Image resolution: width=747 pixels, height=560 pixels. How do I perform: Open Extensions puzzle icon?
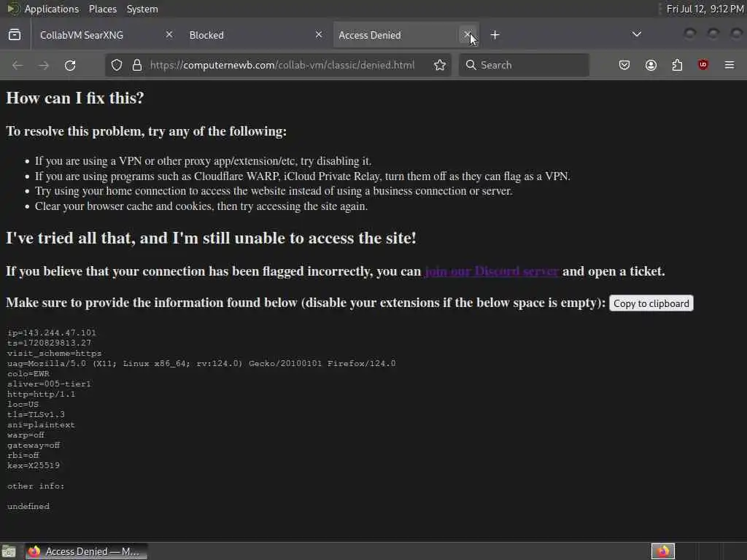pyautogui.click(x=677, y=65)
